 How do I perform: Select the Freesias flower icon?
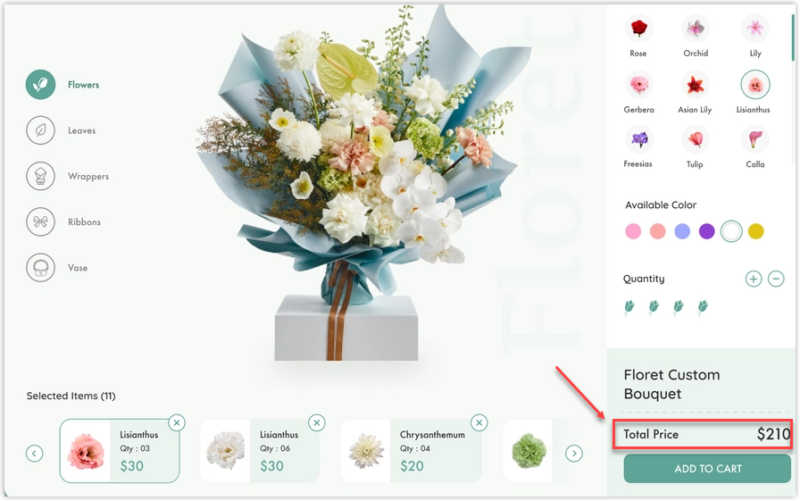pyautogui.click(x=639, y=139)
